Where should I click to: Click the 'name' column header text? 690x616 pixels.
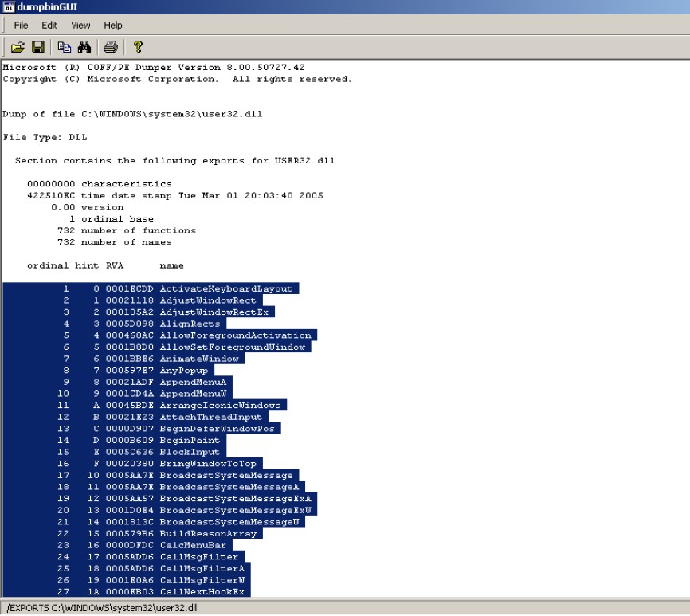tap(171, 265)
